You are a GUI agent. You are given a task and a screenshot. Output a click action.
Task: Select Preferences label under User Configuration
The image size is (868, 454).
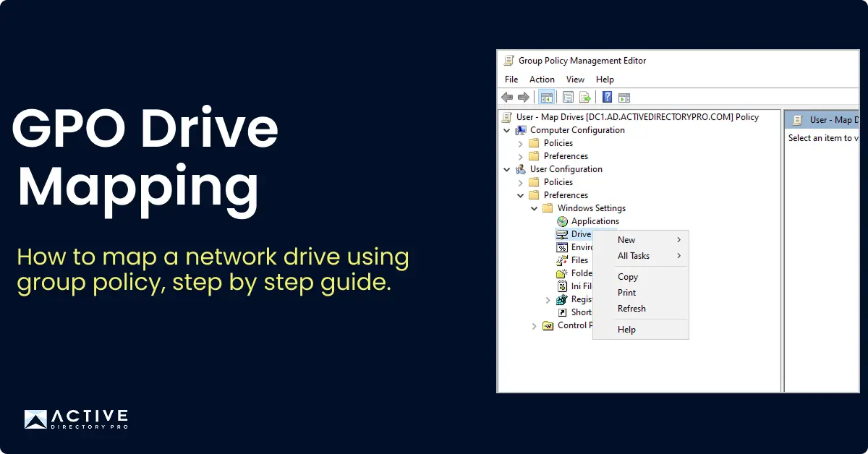[566, 195]
